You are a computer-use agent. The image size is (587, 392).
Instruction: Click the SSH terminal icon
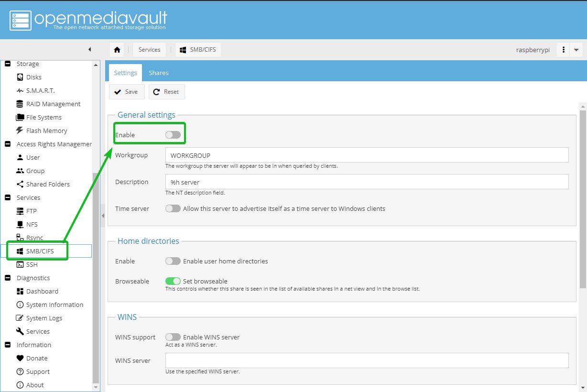(x=20, y=264)
